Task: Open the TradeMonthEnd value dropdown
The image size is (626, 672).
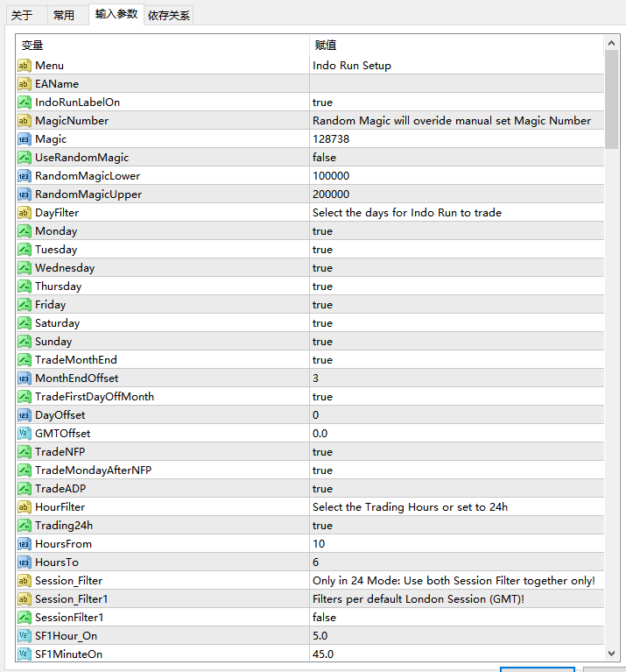Action: [x=322, y=360]
